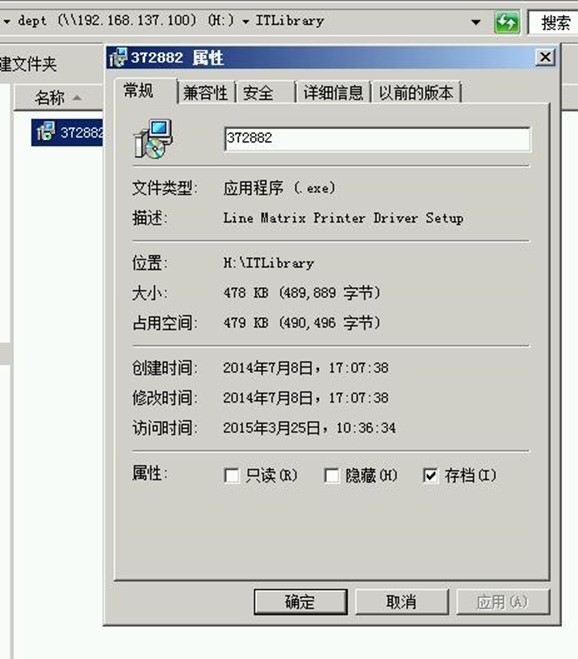Click the ITLibrary breadcrumb in address bar
578x659 pixels.
click(290, 21)
